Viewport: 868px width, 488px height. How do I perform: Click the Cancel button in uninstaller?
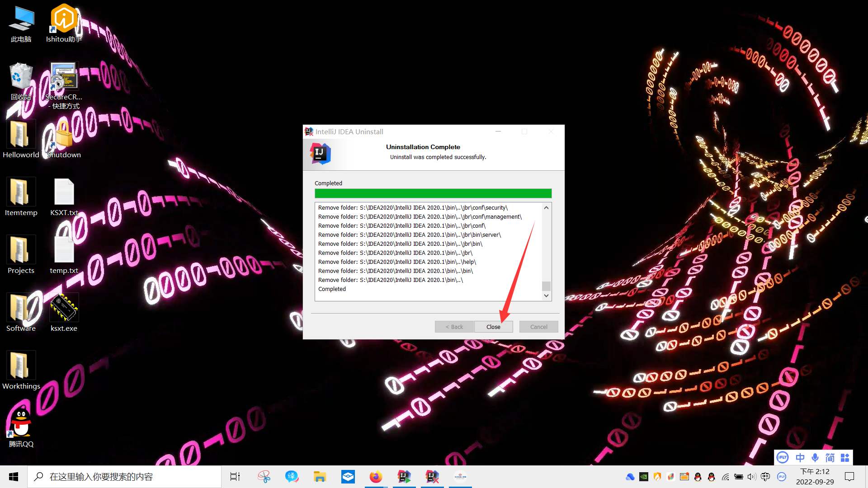538,327
